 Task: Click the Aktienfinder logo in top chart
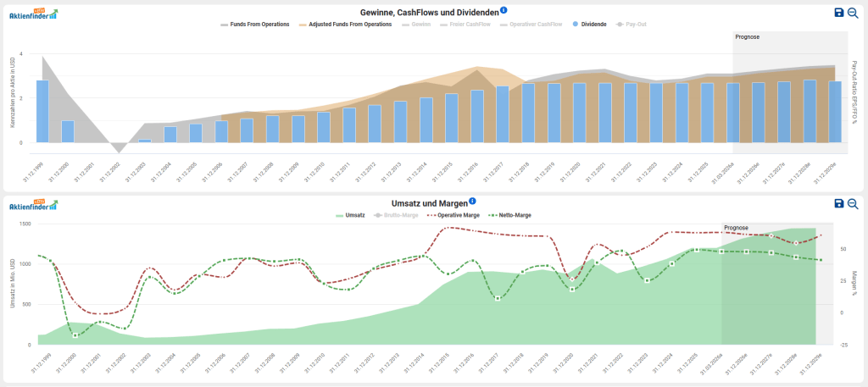click(x=34, y=13)
